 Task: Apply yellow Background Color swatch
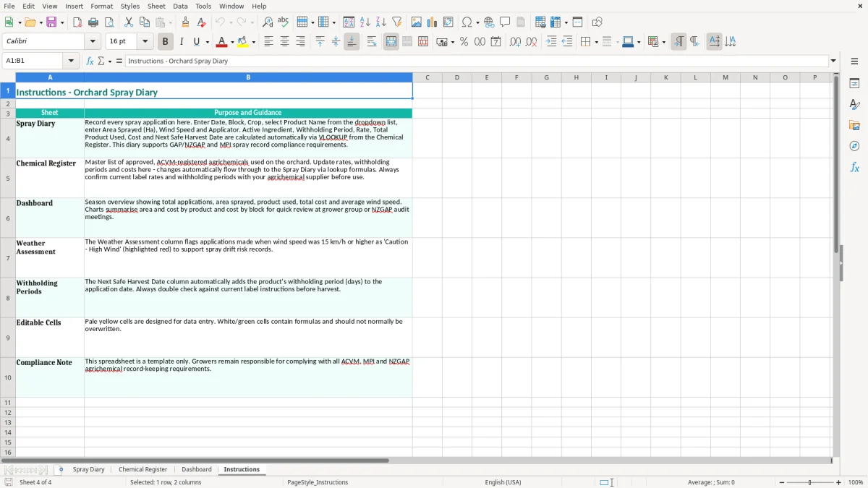pos(243,42)
